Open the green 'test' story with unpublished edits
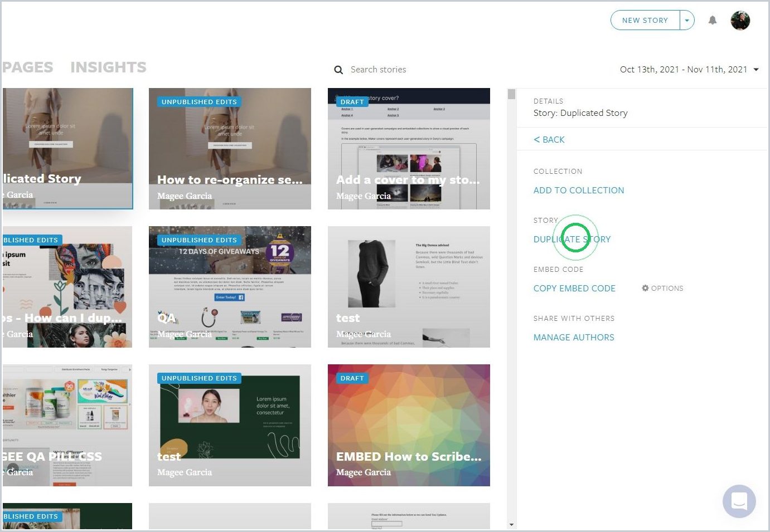Viewport: 770px width, 532px height. pos(230,425)
